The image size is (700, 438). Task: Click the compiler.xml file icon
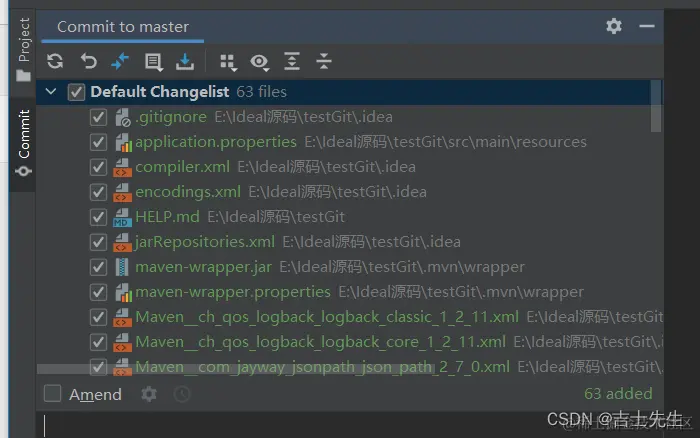click(x=122, y=167)
